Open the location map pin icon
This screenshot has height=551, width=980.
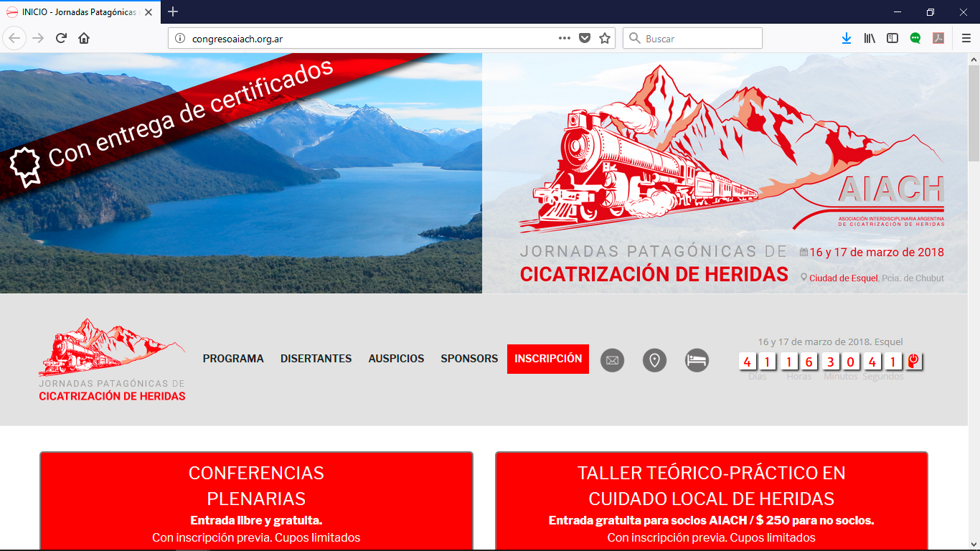[x=654, y=359]
